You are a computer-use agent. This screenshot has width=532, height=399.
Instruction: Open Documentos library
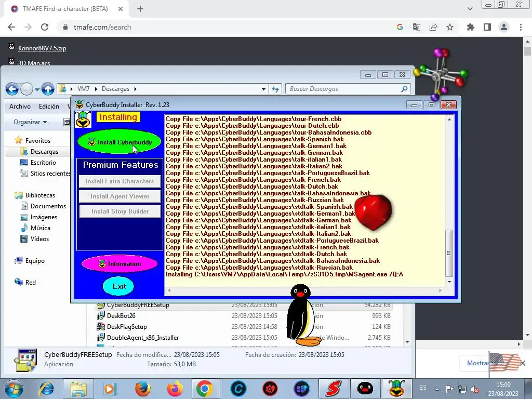(48, 206)
